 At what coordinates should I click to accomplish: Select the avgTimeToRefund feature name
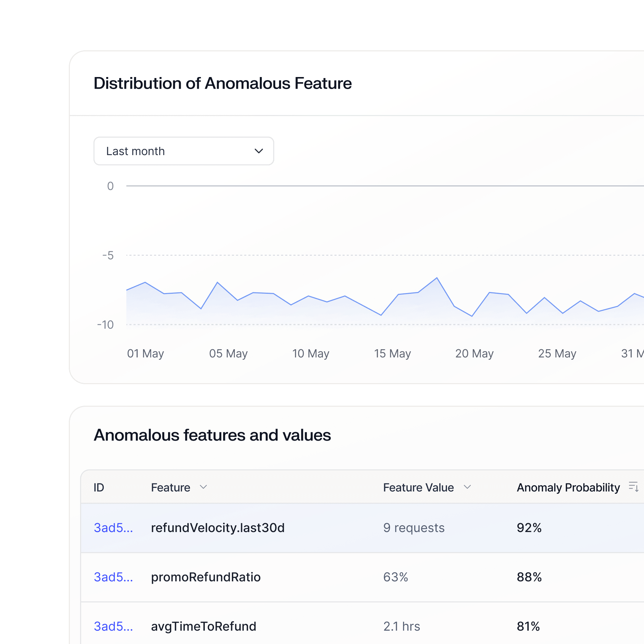pyautogui.click(x=204, y=626)
